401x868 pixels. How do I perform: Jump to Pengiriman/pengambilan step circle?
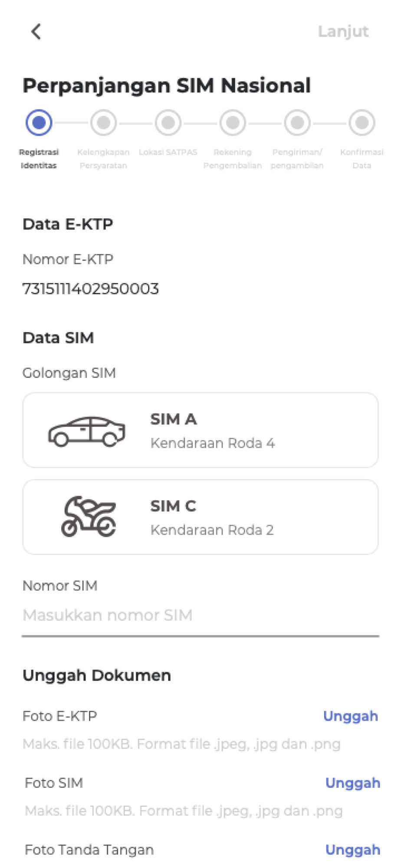pos(297,123)
